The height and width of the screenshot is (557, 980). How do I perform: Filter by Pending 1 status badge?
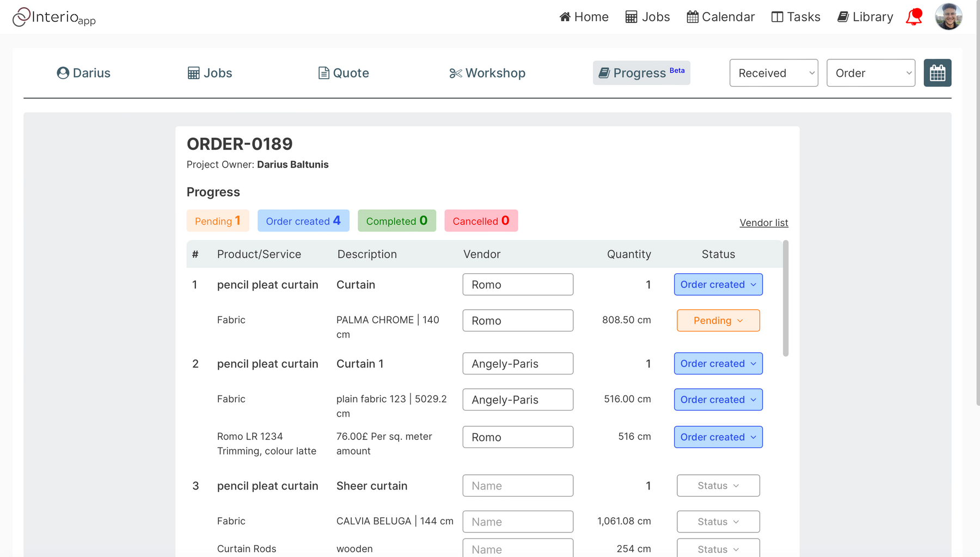218,221
